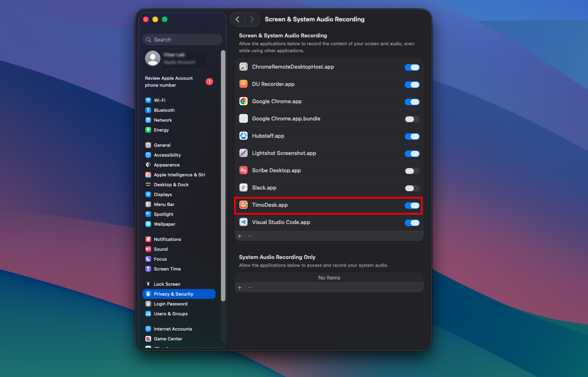Go back with the left chevron

pyautogui.click(x=238, y=19)
